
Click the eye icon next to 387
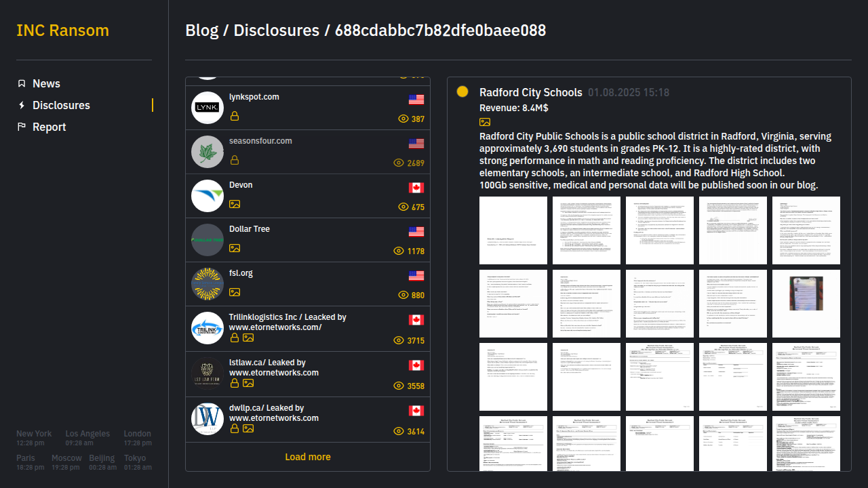click(403, 119)
